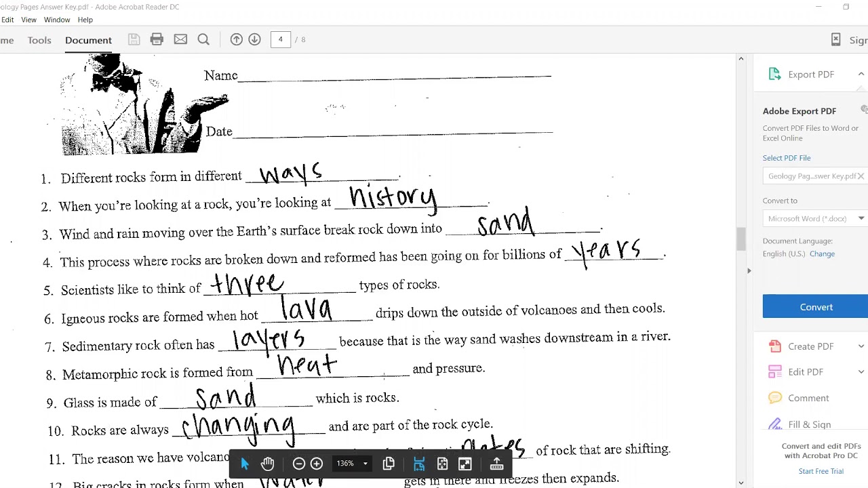
Task: Open the Window menu
Action: coord(57,20)
